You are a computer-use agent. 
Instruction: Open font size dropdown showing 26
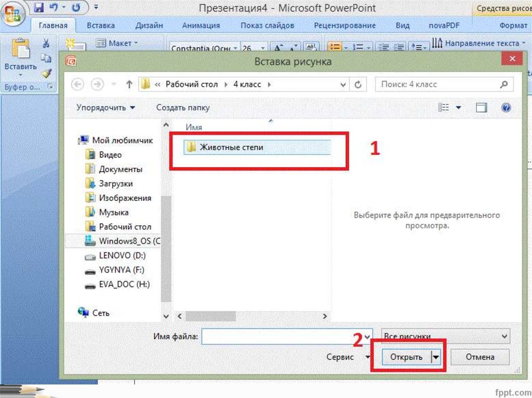pos(262,48)
